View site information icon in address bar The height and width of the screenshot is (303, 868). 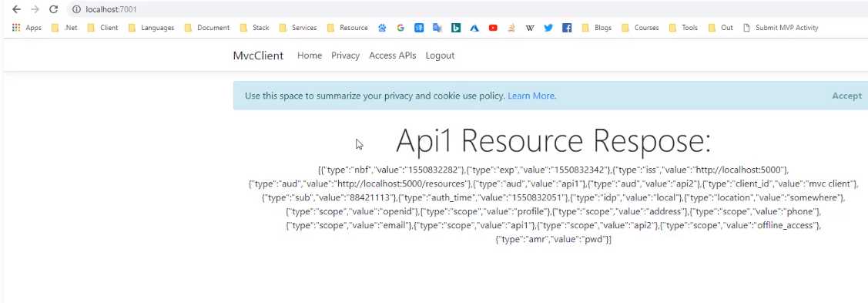[x=76, y=9]
